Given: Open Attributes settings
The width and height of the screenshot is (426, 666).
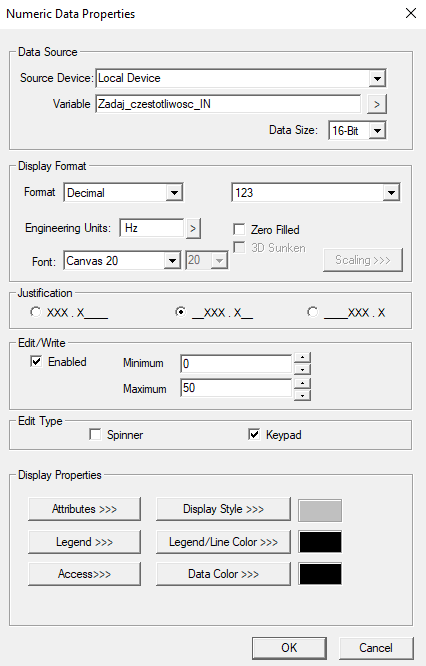Looking at the screenshot, I should (84, 509).
